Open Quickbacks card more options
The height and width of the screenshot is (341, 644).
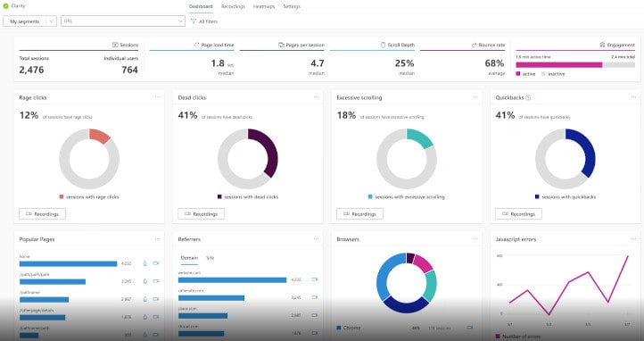click(633, 97)
